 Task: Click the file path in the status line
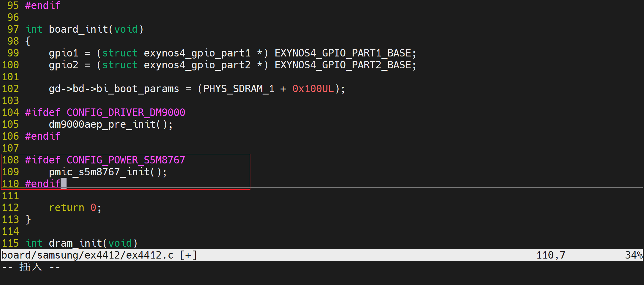[87, 255]
